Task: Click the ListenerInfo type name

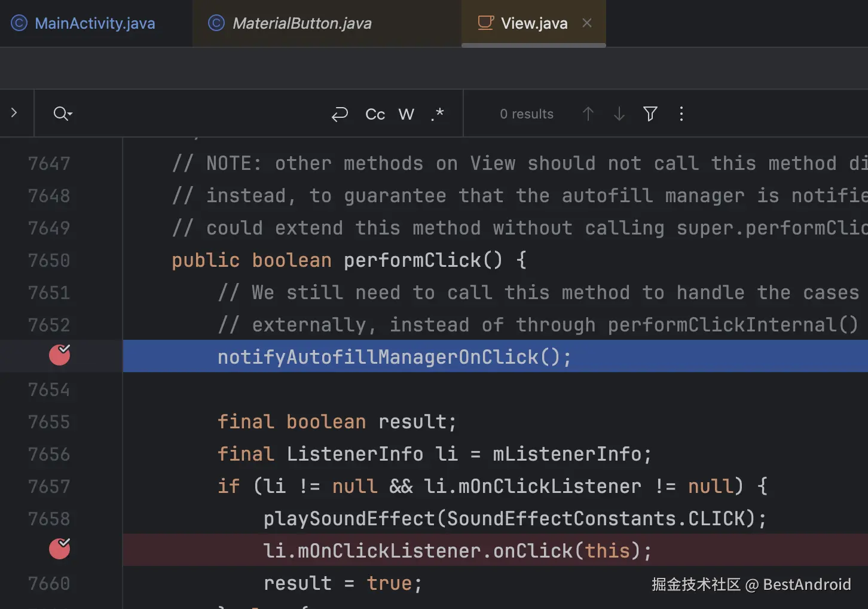Action: click(x=355, y=454)
